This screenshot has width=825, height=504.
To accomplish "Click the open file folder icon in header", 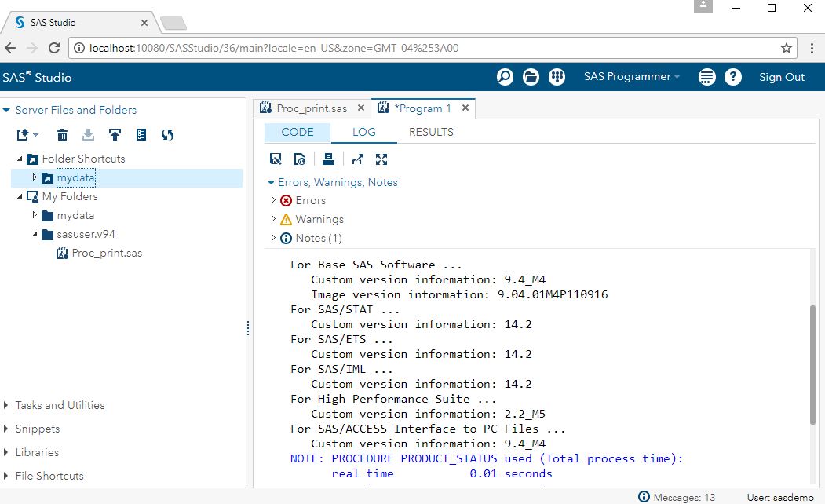I will 531,77.
